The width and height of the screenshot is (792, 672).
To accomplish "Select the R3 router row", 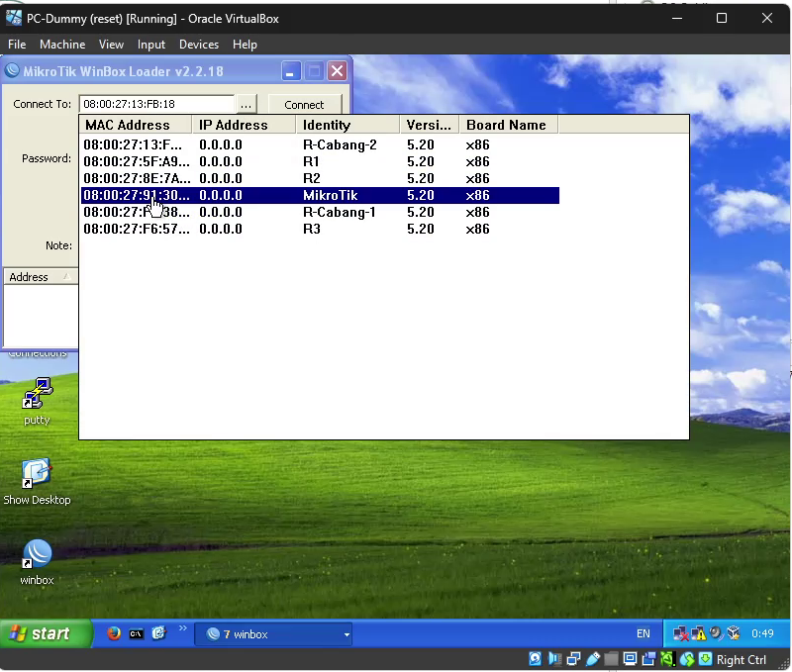I will 320,229.
